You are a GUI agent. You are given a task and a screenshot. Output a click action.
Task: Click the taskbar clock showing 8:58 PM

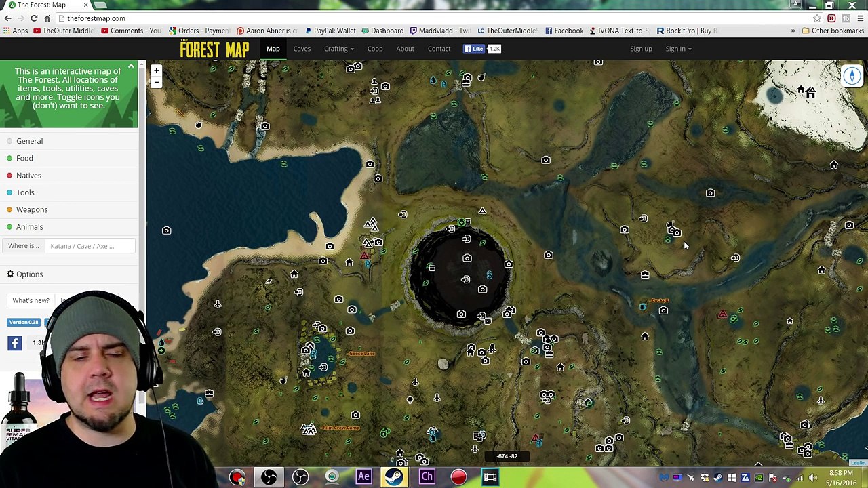(x=840, y=478)
